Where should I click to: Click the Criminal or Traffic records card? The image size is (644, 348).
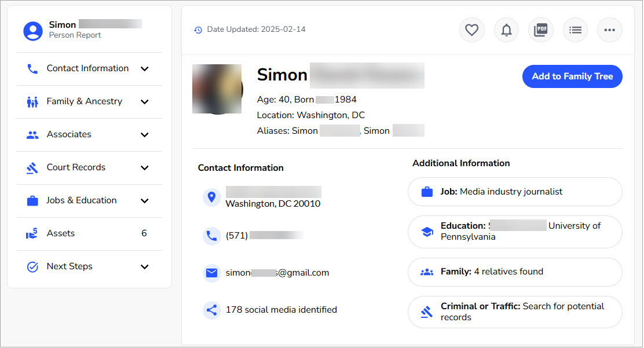click(515, 312)
